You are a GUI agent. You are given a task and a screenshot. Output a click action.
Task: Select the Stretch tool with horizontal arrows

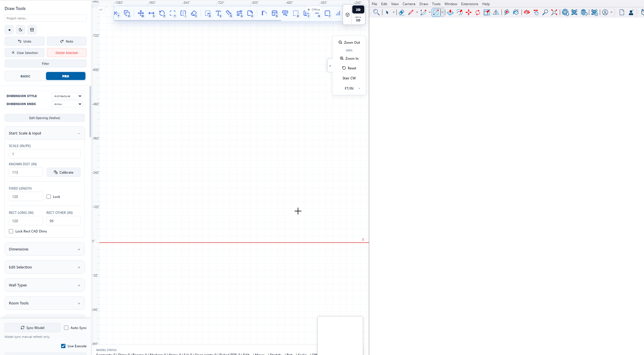click(x=151, y=13)
